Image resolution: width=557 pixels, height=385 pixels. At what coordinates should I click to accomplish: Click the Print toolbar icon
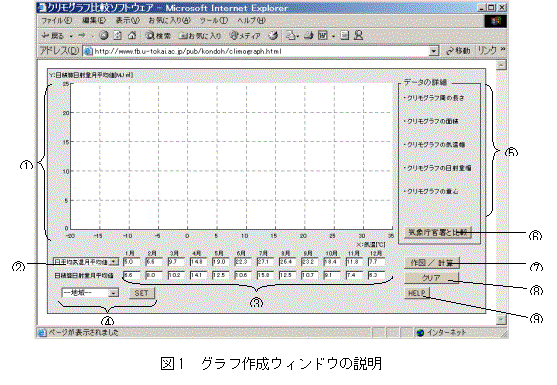tap(308, 35)
